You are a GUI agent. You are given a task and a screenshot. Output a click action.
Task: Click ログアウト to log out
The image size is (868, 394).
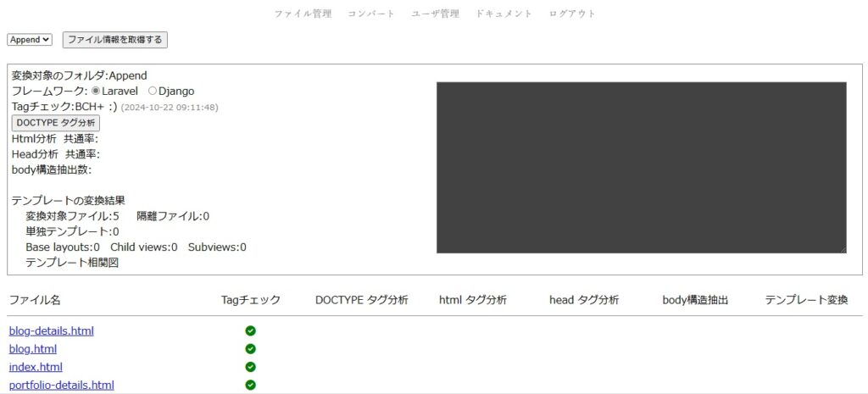coord(572,14)
